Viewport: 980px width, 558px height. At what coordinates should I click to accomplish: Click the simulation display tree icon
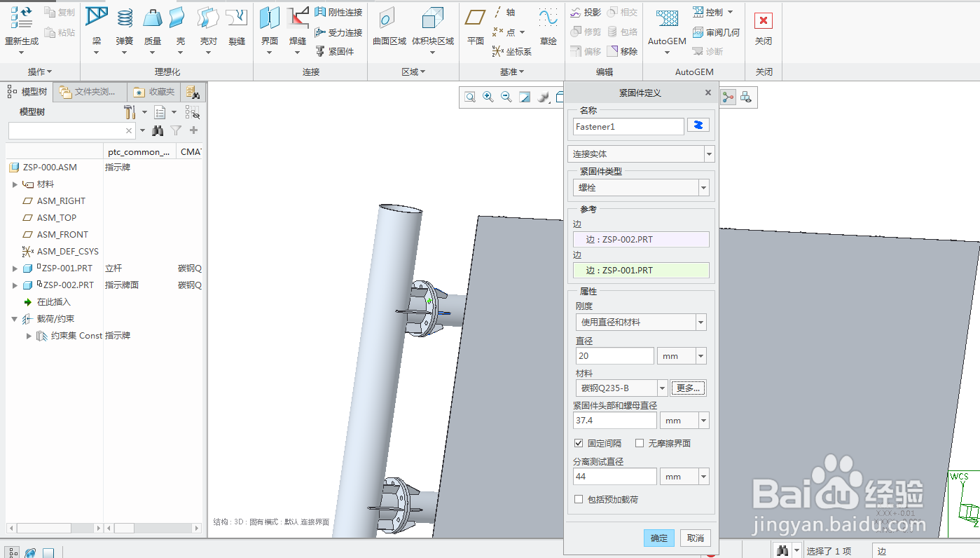point(729,97)
